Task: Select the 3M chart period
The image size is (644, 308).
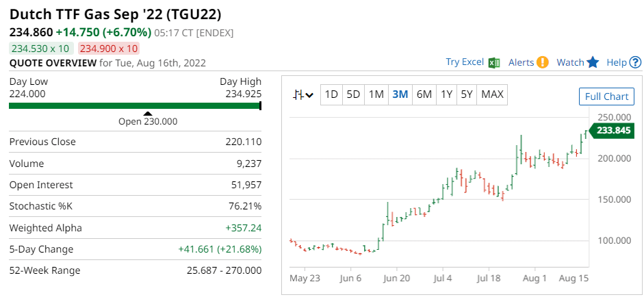Action: 400,94
